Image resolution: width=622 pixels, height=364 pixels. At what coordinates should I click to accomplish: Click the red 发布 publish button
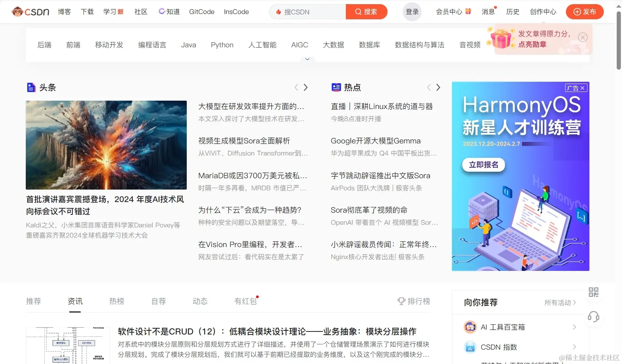pyautogui.click(x=585, y=12)
